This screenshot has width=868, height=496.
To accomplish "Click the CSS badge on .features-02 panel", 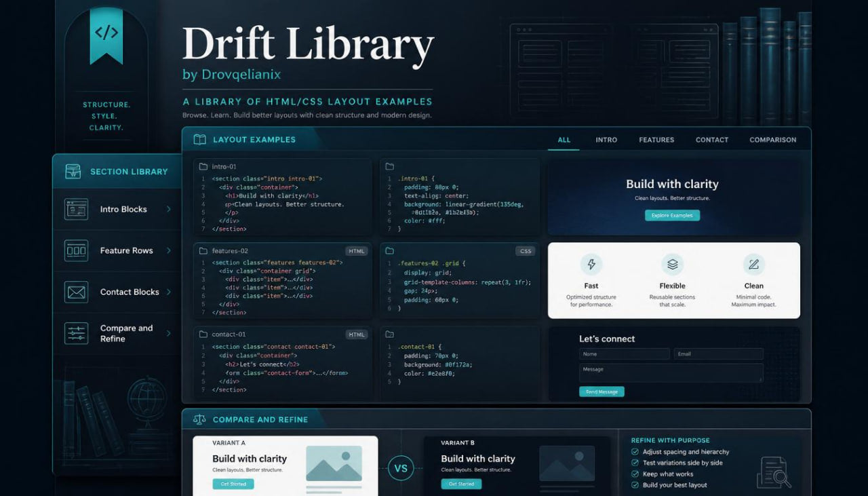I will (x=526, y=251).
